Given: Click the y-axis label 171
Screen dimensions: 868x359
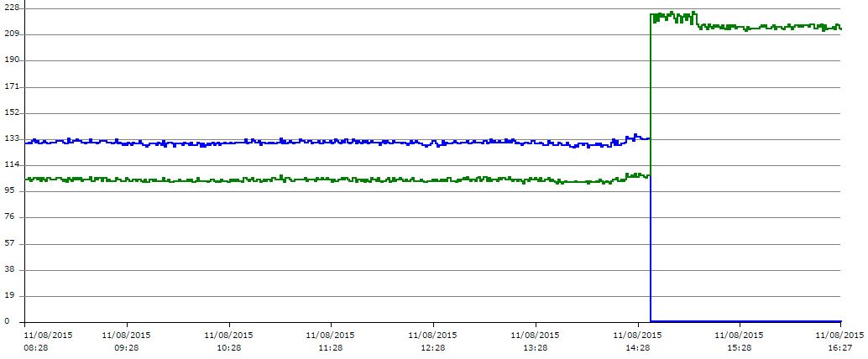Looking at the screenshot, I should tap(11, 86).
